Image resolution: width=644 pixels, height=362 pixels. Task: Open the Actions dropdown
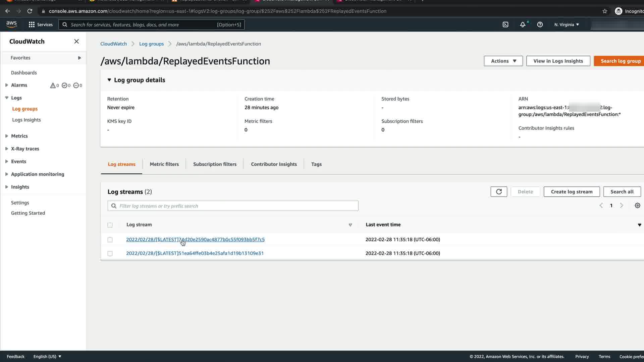tap(503, 61)
